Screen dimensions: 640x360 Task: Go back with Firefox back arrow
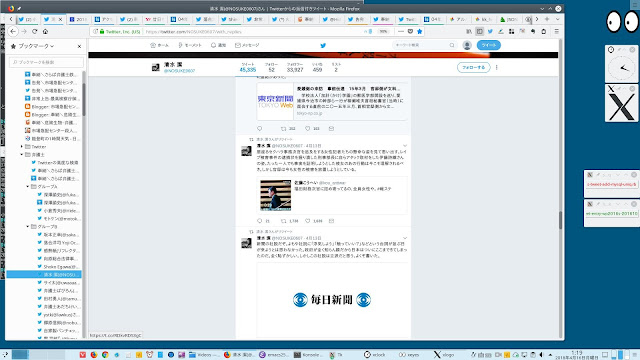coord(13,31)
